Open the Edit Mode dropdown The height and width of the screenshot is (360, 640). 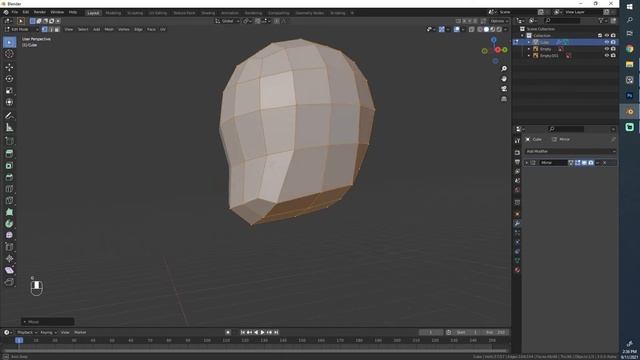pos(22,29)
